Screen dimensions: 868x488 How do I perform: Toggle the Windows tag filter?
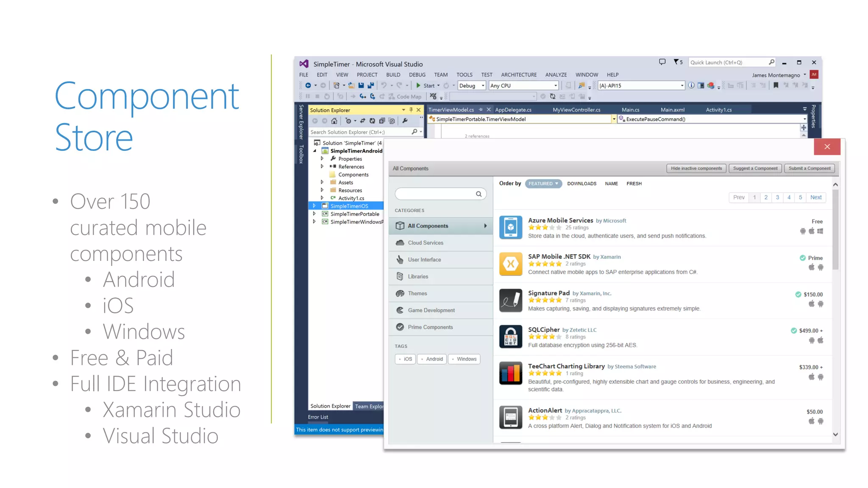coord(464,359)
